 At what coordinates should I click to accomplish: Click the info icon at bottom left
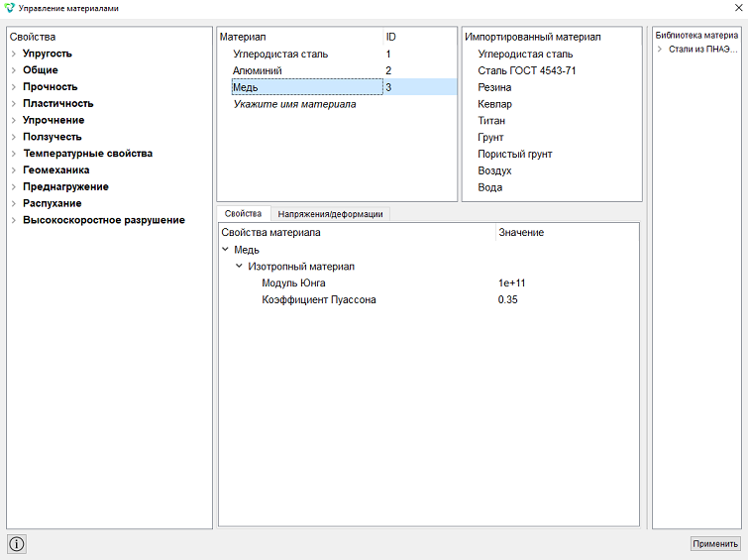[16, 544]
